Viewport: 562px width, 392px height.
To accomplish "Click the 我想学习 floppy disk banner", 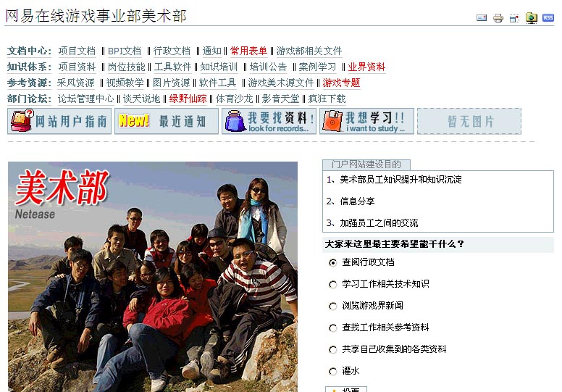I will point(366,121).
